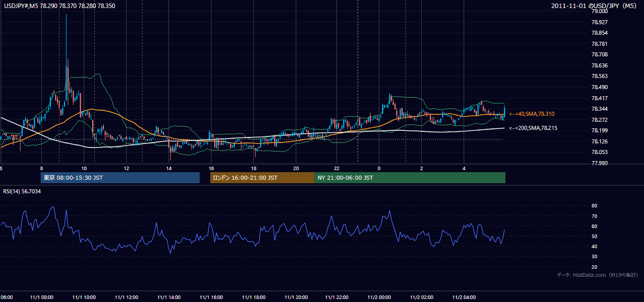Click the 11/1 22:00 time axis label
The height and width of the screenshot is (302, 644).
point(337,297)
